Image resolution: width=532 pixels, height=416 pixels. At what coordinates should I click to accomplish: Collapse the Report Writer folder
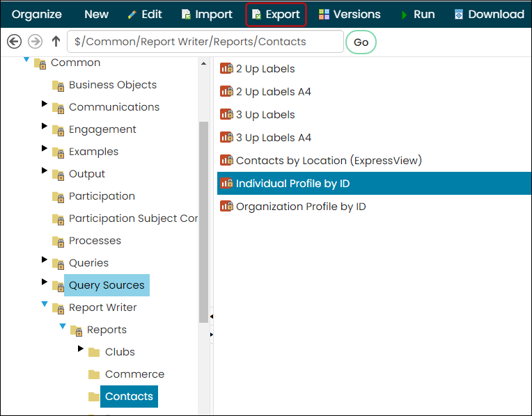[x=45, y=304]
